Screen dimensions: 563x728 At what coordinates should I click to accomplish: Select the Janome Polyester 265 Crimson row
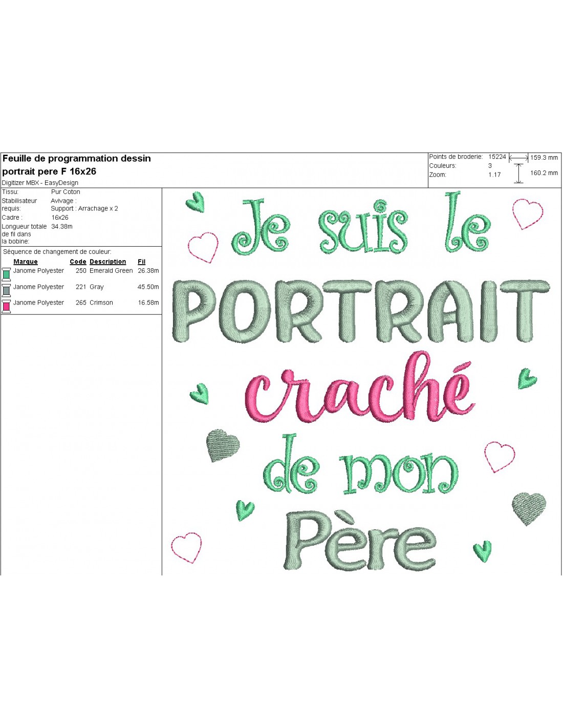pyautogui.click(x=82, y=303)
